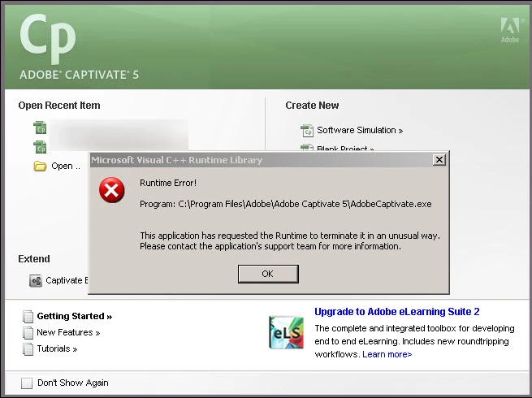Click the folder icon next to Open
Screen dimensions: 532x398
pos(40,166)
